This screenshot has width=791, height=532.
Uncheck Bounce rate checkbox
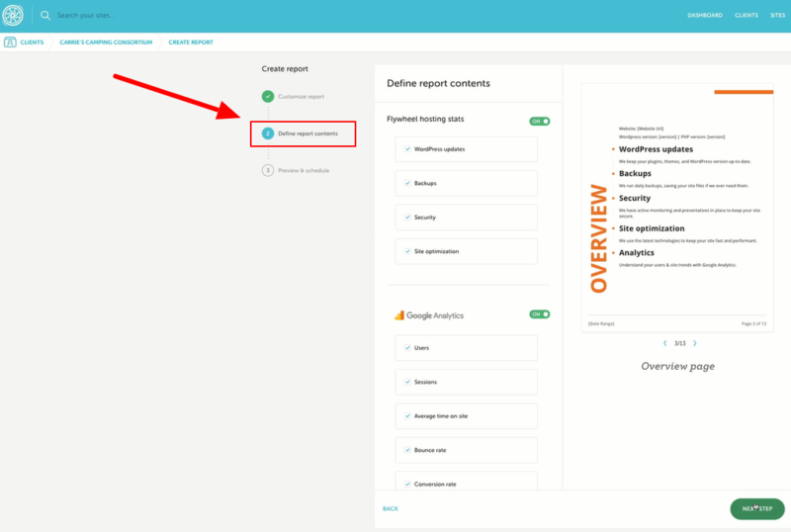tap(407, 450)
